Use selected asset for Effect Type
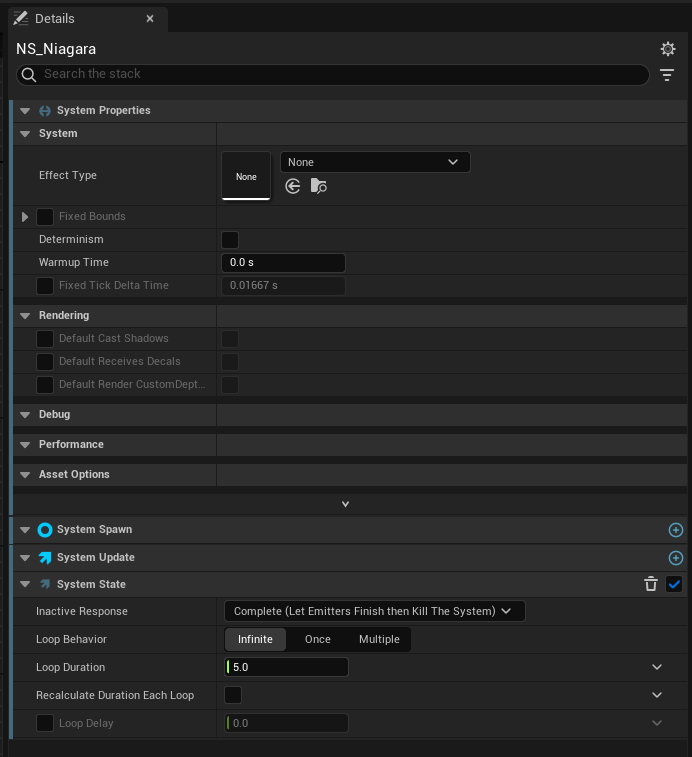This screenshot has width=692, height=757. (x=293, y=186)
